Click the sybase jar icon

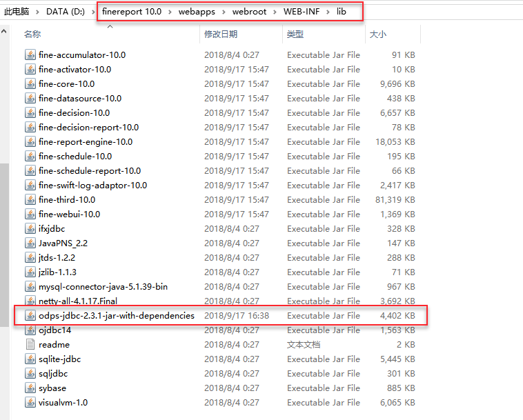[30, 388]
